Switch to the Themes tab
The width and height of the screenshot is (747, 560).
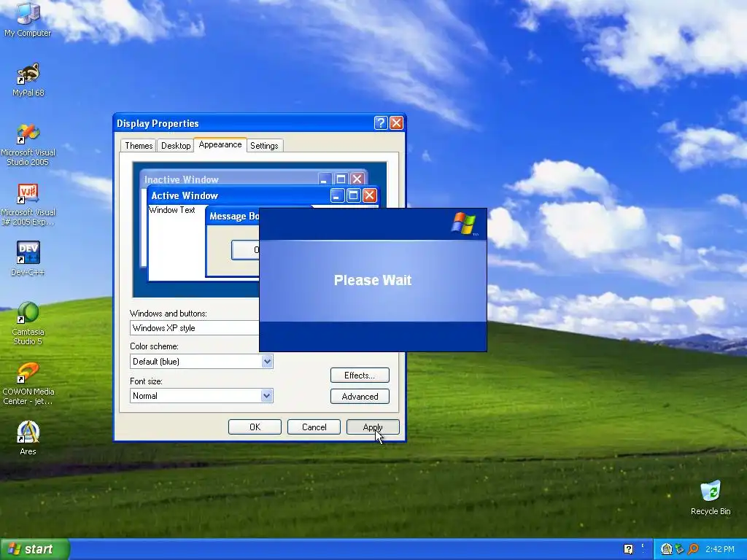[x=139, y=146]
